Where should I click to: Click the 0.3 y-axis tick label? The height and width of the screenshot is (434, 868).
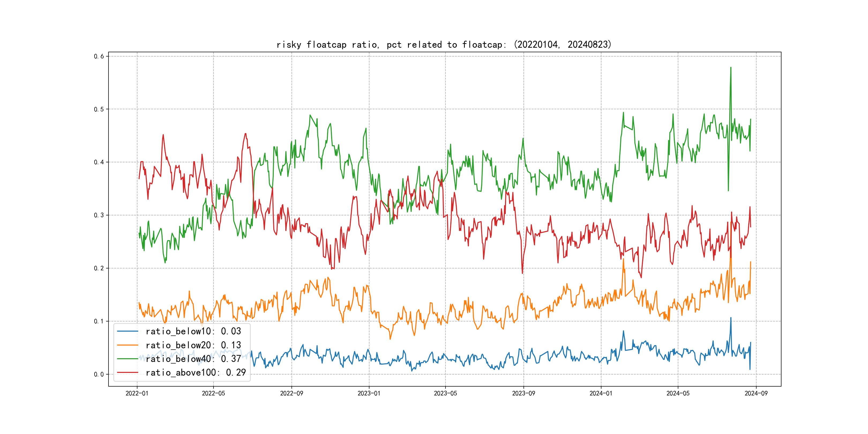[x=99, y=215]
